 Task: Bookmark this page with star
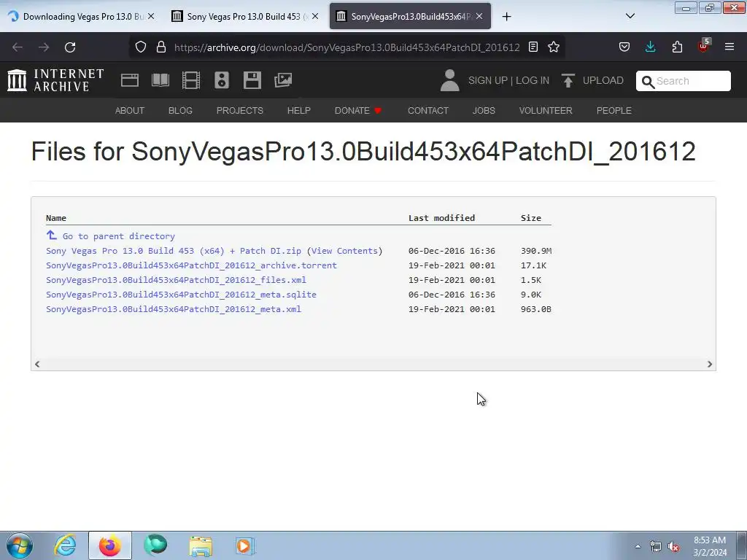(554, 47)
